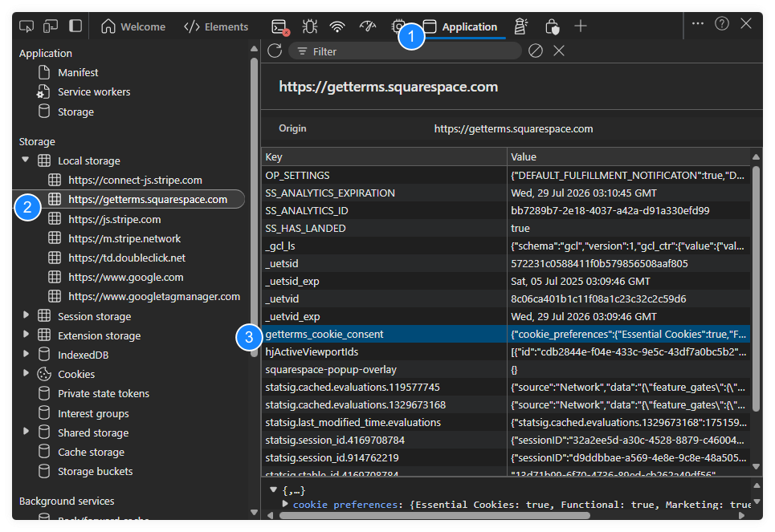This screenshot has width=775, height=532.
Task: Switch to the Elements tab
Action: click(216, 26)
